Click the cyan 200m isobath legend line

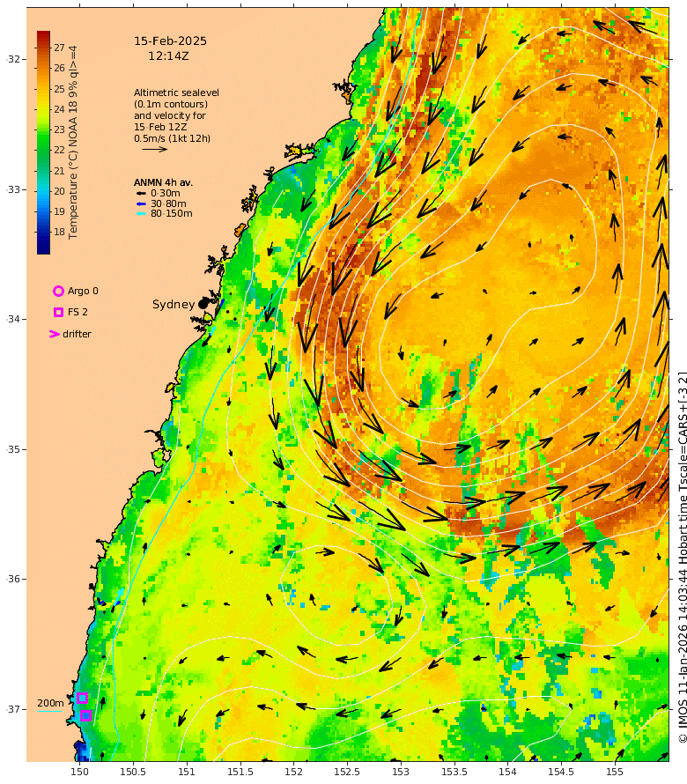(x=50, y=711)
